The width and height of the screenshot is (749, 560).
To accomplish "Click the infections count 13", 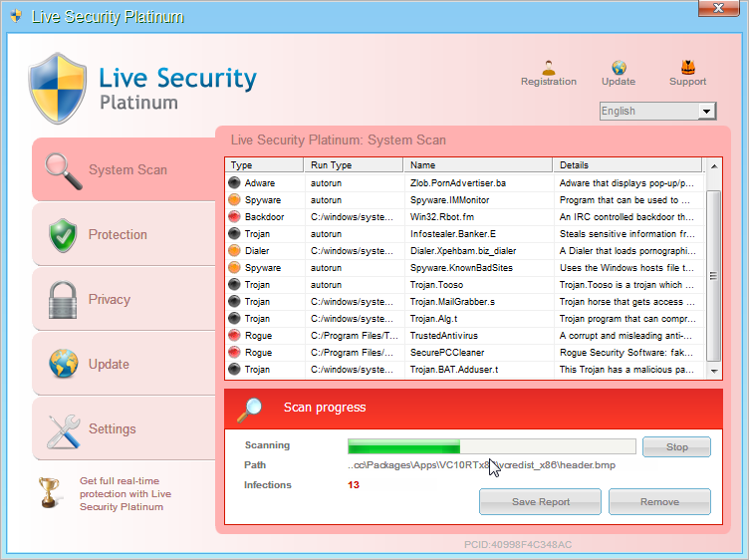I will click(x=353, y=484).
